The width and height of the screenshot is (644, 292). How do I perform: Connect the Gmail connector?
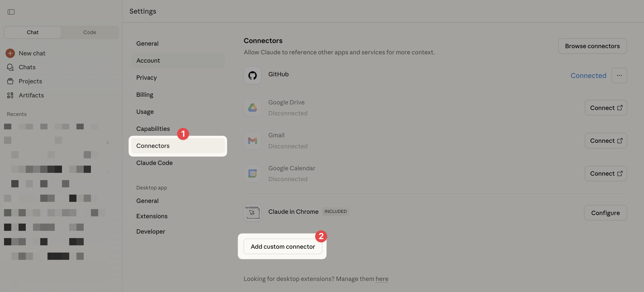605,141
